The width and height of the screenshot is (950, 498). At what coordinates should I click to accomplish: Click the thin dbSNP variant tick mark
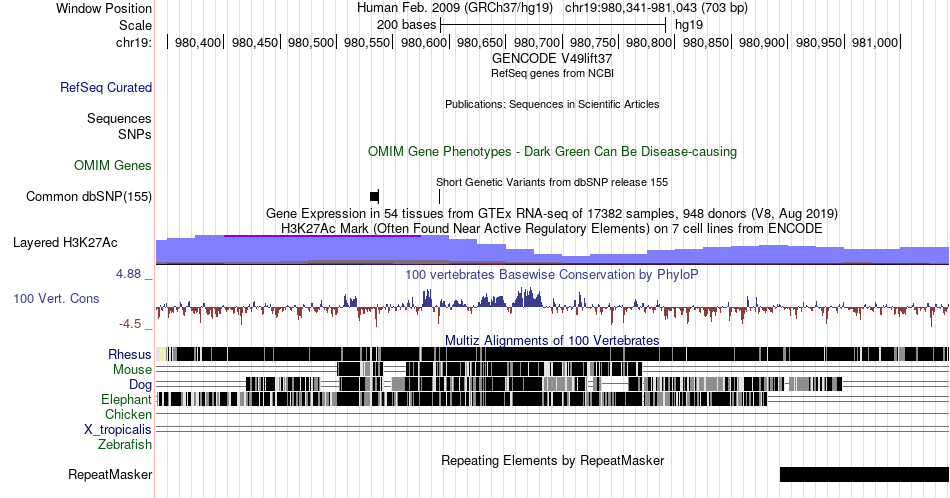(x=439, y=196)
